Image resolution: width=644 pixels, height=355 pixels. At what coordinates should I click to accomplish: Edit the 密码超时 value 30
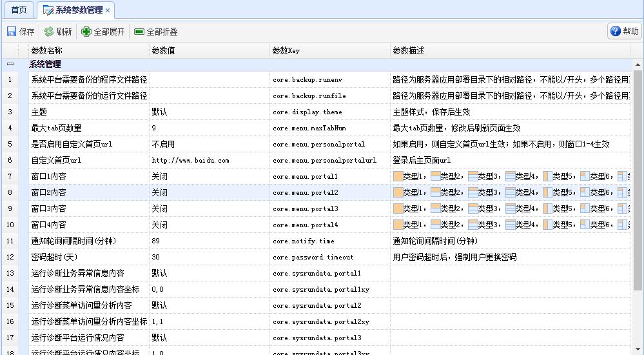point(210,257)
